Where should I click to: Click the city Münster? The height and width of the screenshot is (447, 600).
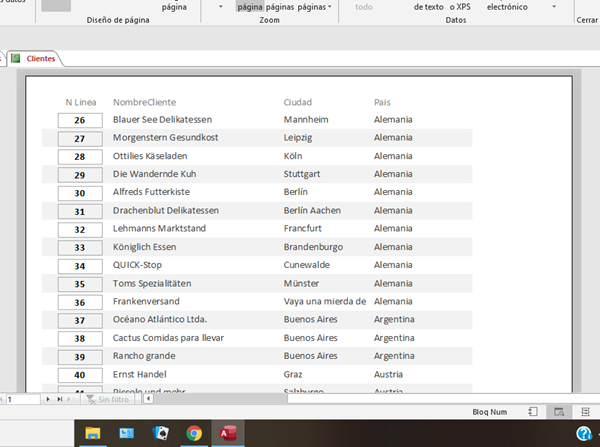[301, 283]
